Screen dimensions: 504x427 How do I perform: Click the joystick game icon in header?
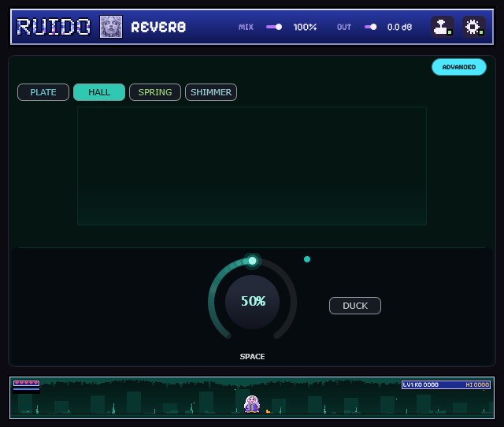point(443,27)
